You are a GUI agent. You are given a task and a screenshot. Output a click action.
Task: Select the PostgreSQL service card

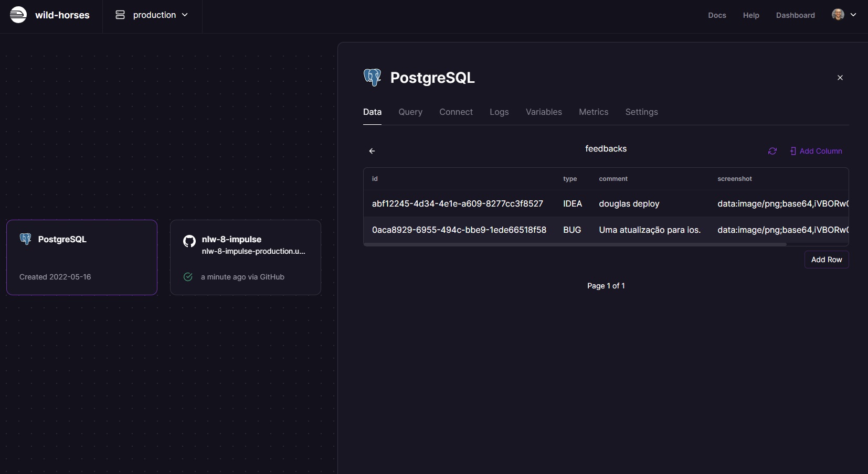(82, 257)
